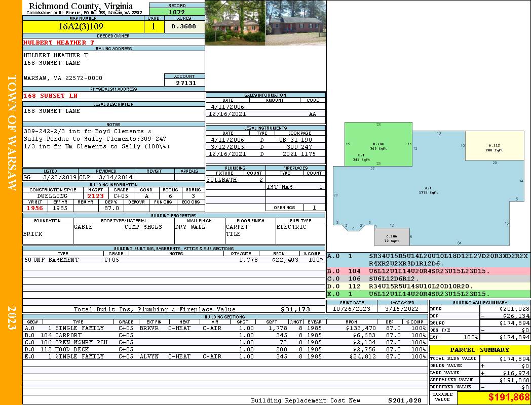Click the gray C.0 106 sketch vector row
Image resolution: width=532 pixels, height=405 pixels.
point(429,278)
